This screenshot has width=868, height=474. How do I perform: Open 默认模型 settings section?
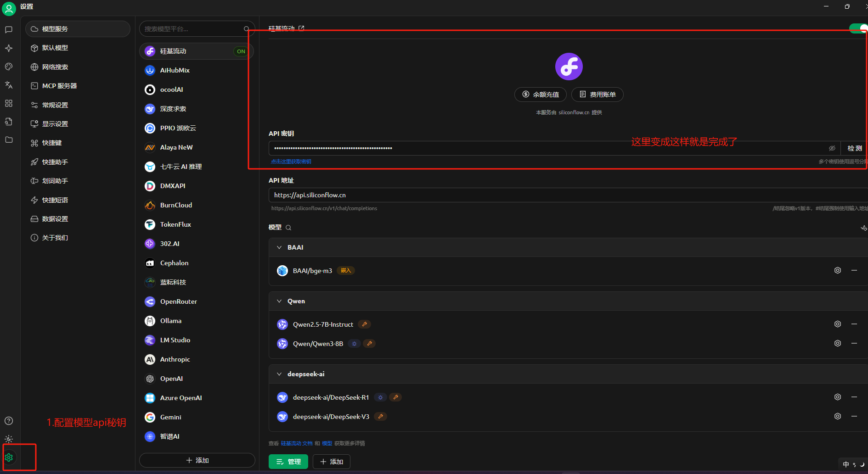click(x=78, y=48)
